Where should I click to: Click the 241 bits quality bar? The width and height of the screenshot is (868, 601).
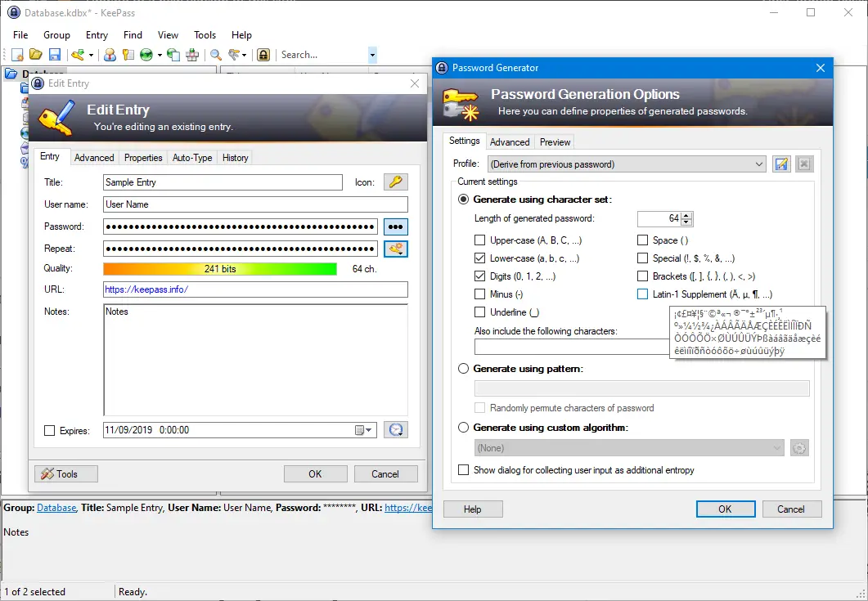[220, 269]
